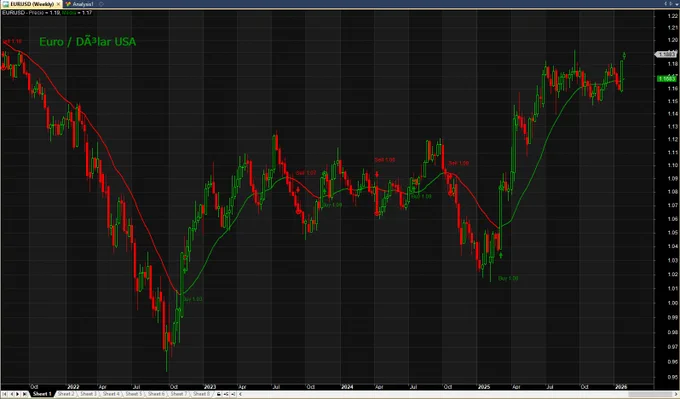Open the document tab list dropdown
The height and width of the screenshot is (399, 680).
pos(677,4)
